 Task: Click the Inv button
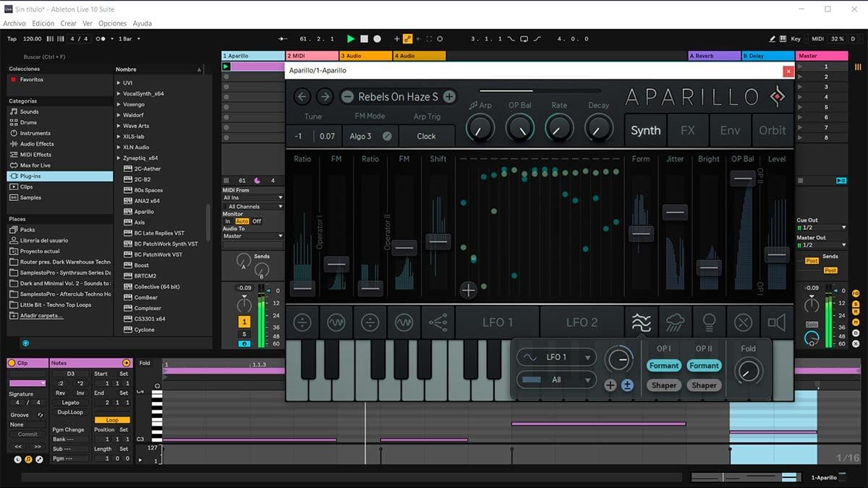click(80, 393)
